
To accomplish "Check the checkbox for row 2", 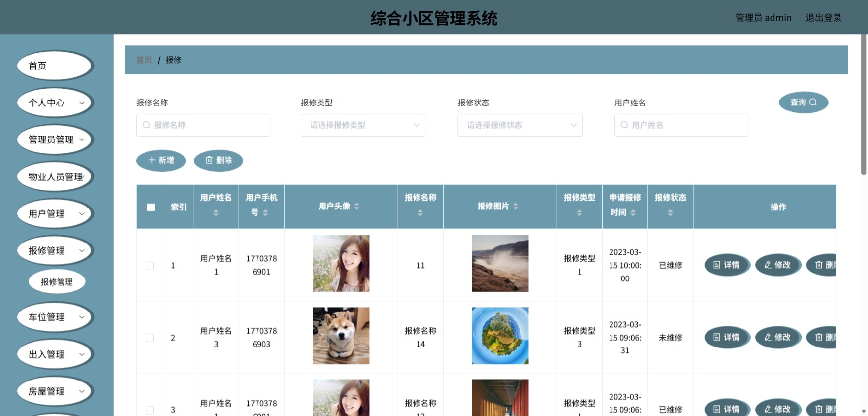I will [150, 338].
